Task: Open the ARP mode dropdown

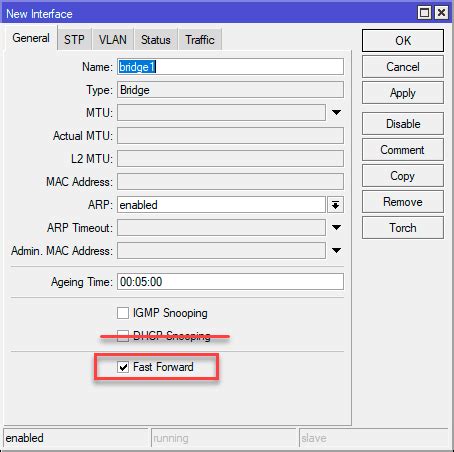Action: tap(335, 205)
